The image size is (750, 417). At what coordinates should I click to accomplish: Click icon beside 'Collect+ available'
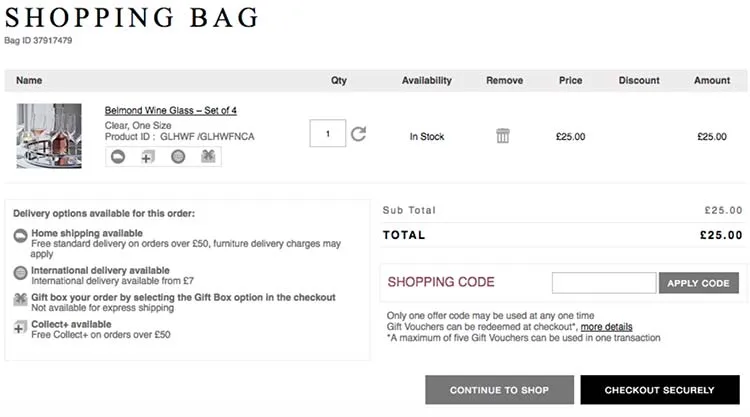[21, 326]
